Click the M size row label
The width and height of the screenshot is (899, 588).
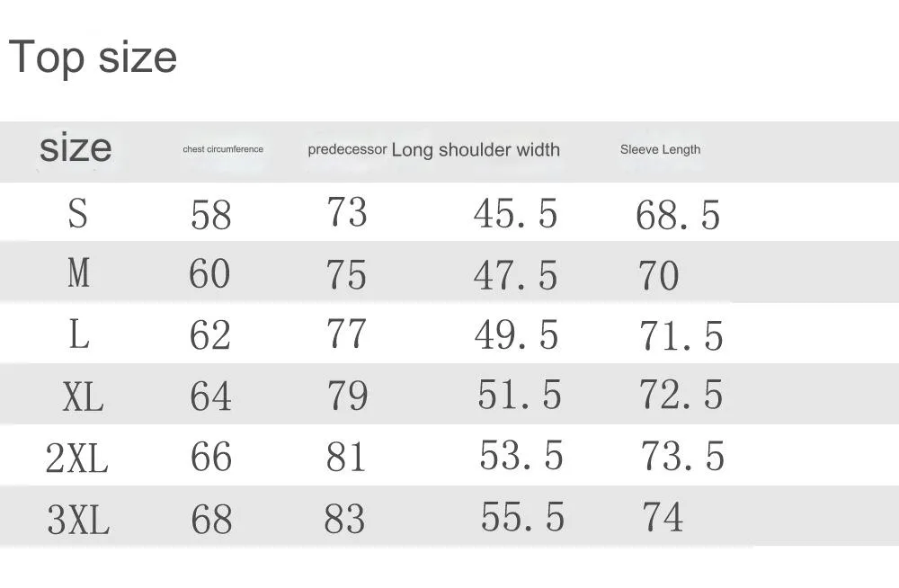(x=79, y=273)
